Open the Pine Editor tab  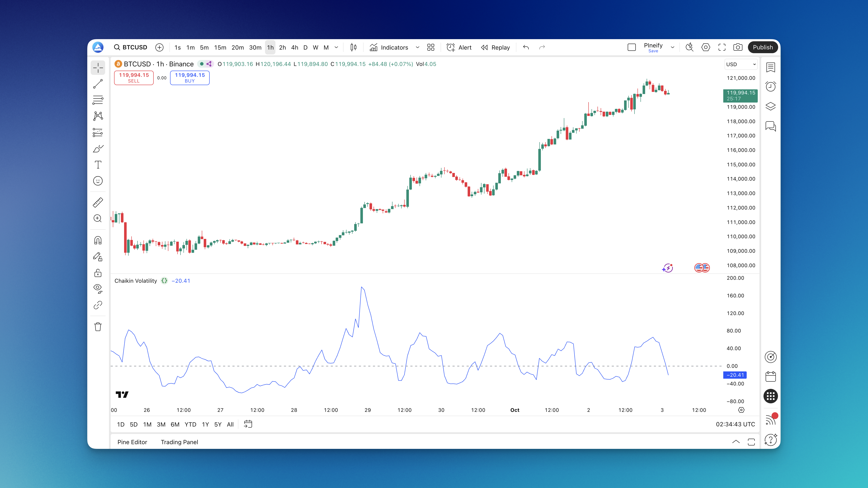point(132,442)
